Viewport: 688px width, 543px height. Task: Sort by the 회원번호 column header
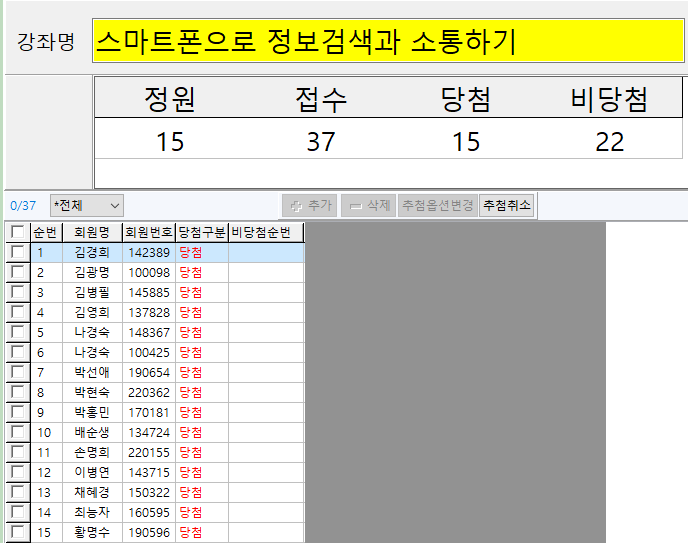[149, 232]
